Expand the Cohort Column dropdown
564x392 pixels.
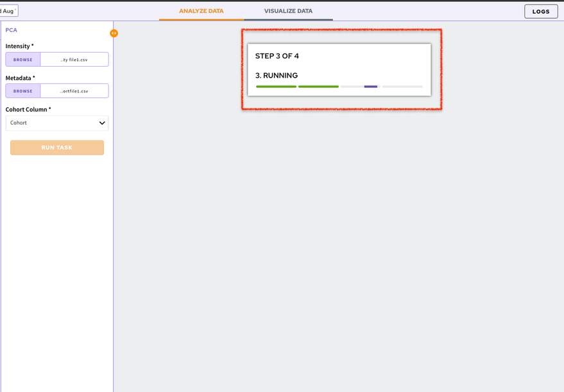[57, 123]
